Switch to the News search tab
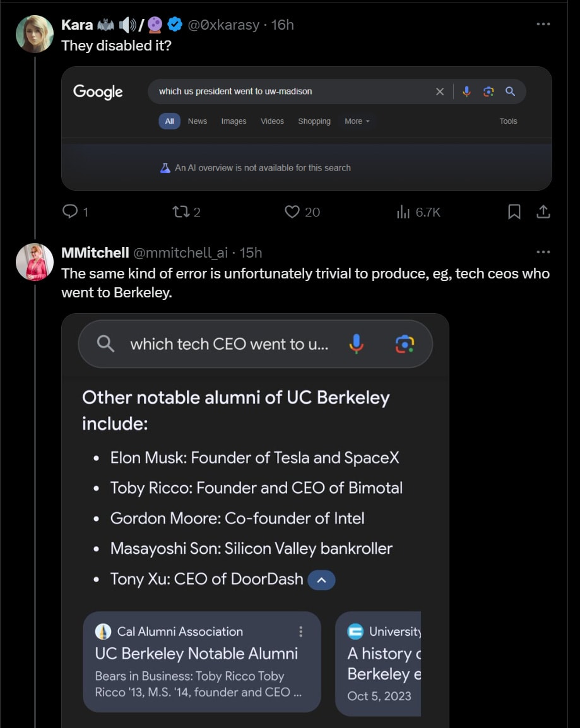580x728 pixels. coord(197,121)
